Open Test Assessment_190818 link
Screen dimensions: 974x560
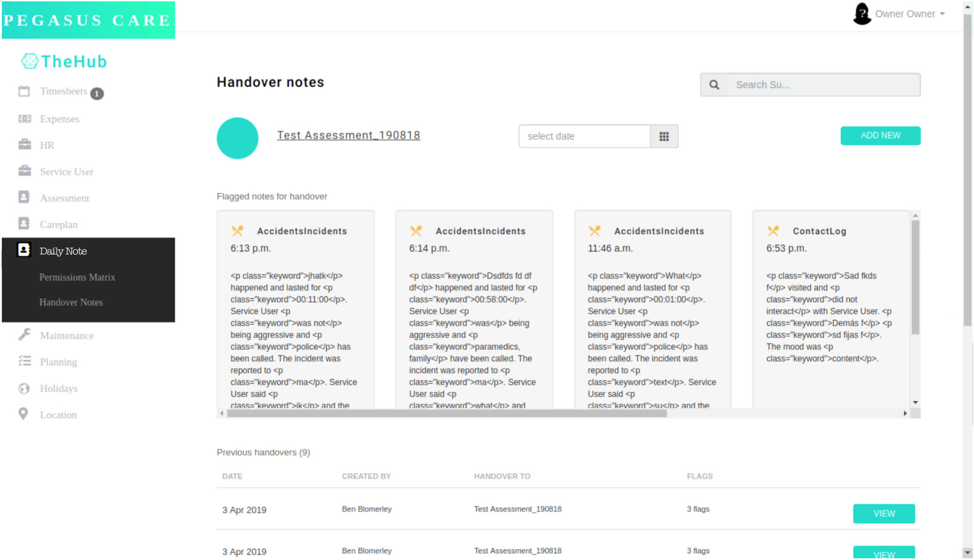[x=349, y=135]
